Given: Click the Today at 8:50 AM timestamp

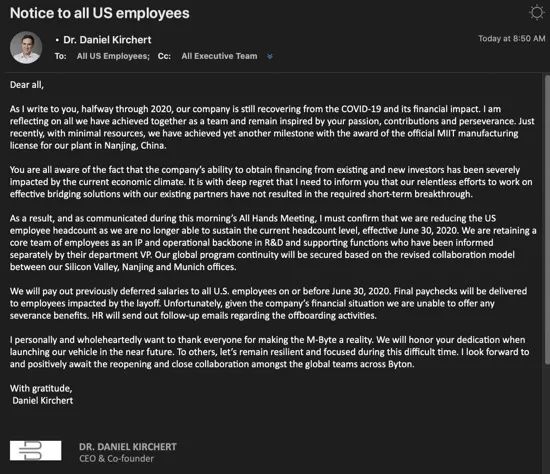Looking at the screenshot, I should click(512, 39).
